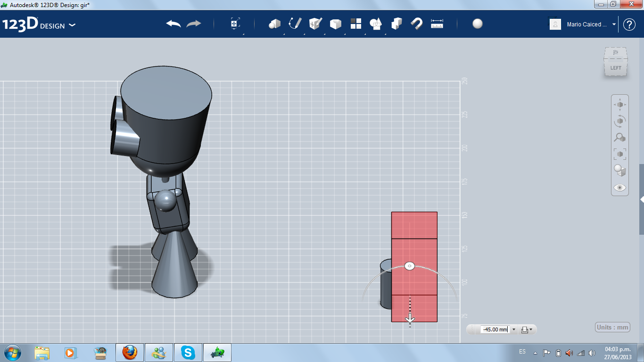Image resolution: width=644 pixels, height=362 pixels.
Task: Redo the last undone action
Action: [x=194, y=24]
